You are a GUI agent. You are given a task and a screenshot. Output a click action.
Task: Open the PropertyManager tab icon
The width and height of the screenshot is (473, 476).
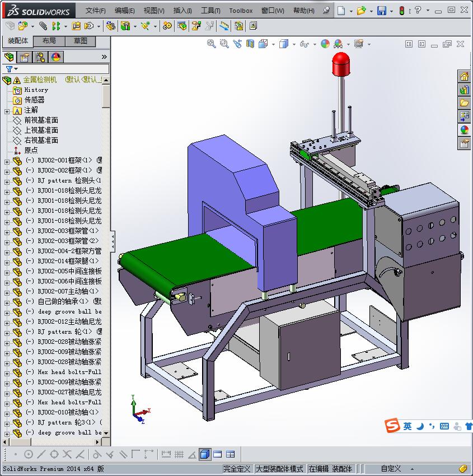point(24,57)
